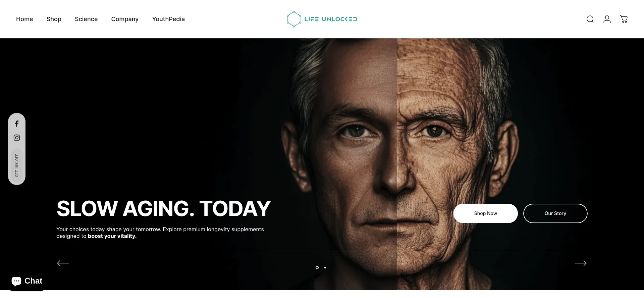Open the Chat widget

[27, 281]
